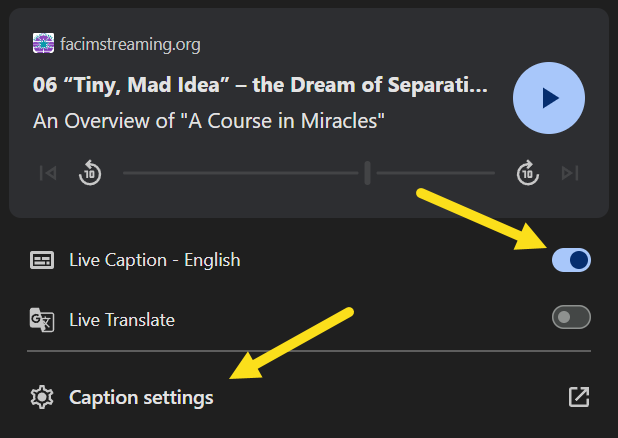This screenshot has width=618, height=438.
Task: Play the Tiny, Mad Idea audio
Action: (x=549, y=98)
